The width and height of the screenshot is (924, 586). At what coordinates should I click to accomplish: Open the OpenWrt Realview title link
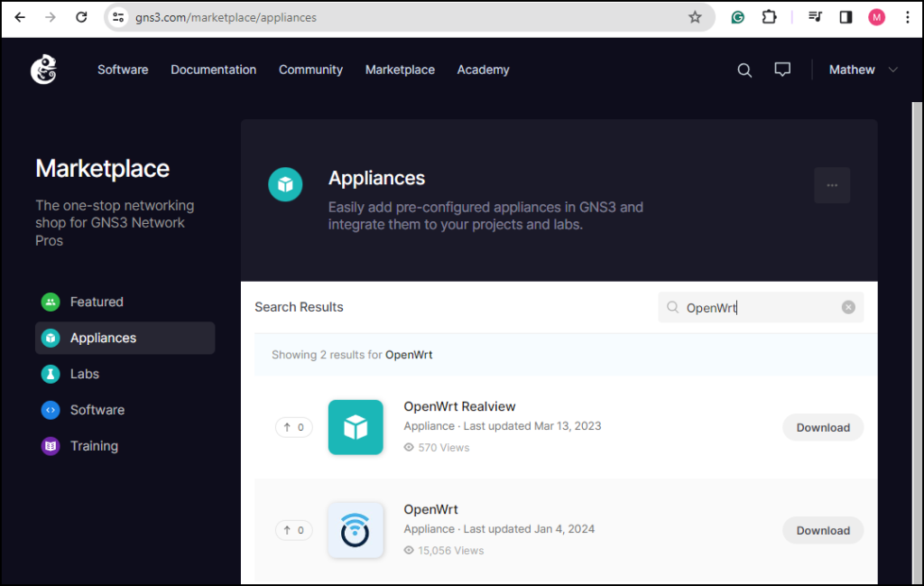tap(459, 406)
